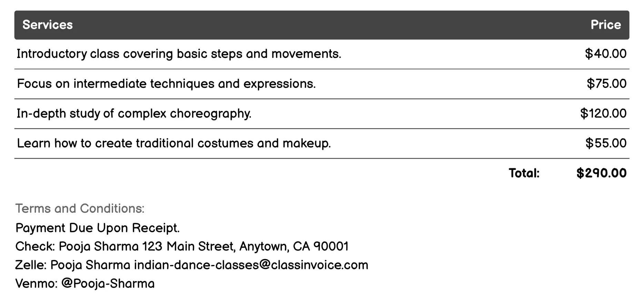Image resolution: width=644 pixels, height=300 pixels.
Task: Click the Total label
Action: click(524, 173)
